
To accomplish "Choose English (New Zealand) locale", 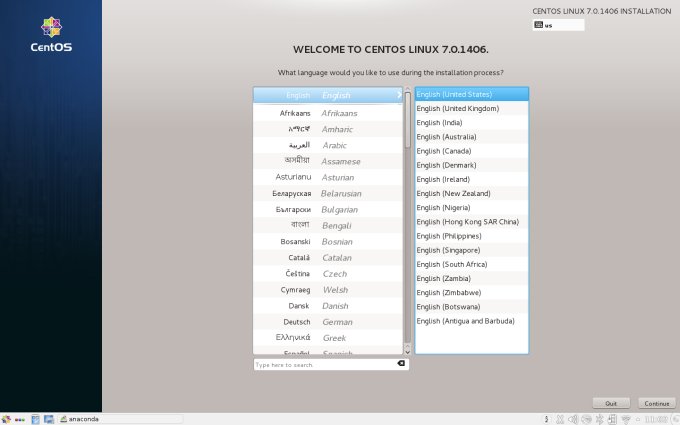I will point(472,193).
